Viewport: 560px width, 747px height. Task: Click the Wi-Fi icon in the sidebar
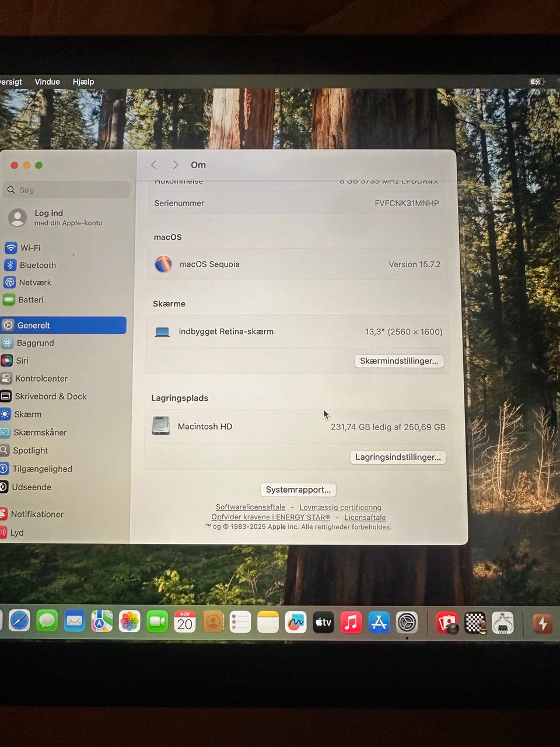pos(10,247)
